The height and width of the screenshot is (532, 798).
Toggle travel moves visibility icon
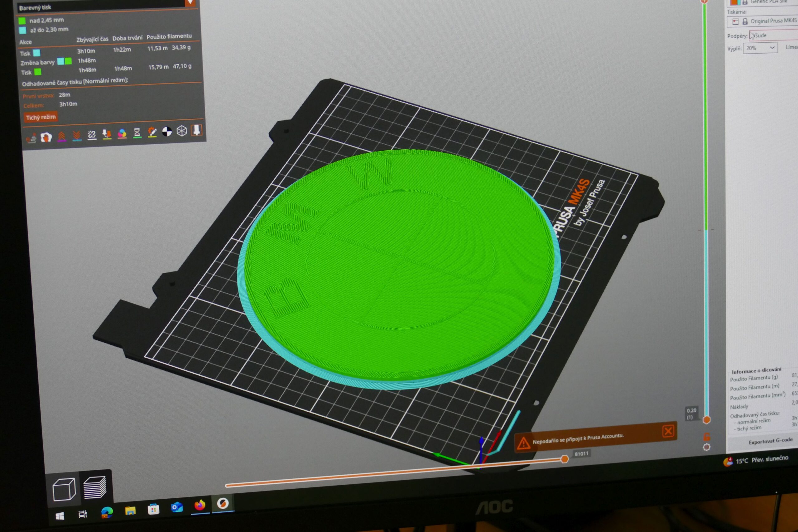[x=31, y=138]
